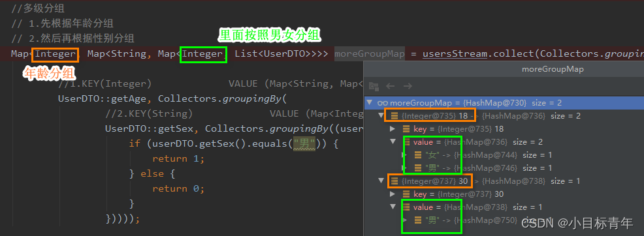644x236 pixels.
Task: Collapse the Integer@735 18 entry
Action: (x=381, y=116)
